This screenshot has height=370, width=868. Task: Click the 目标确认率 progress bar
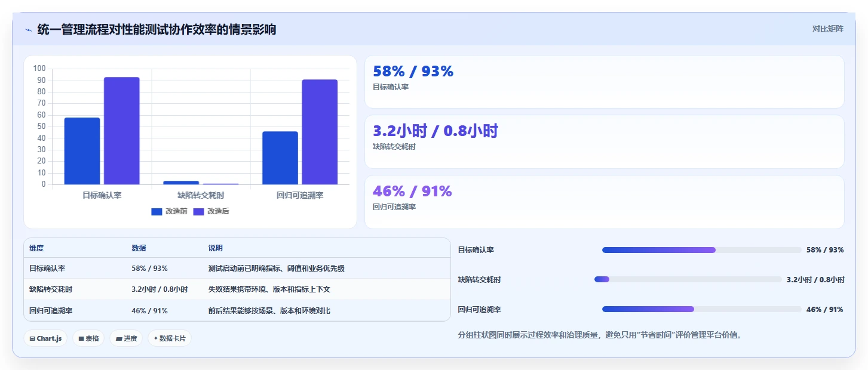701,250
